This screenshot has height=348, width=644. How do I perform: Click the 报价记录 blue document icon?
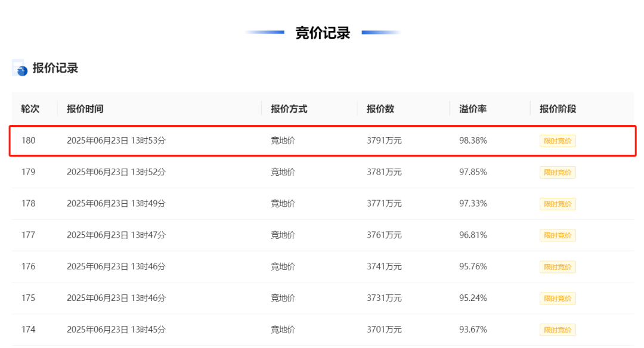19,68
